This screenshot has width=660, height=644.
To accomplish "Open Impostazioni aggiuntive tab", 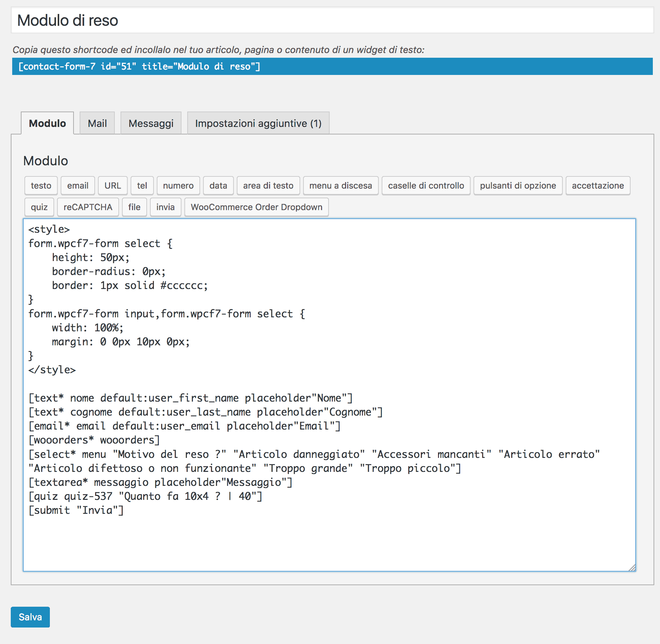I will [258, 123].
